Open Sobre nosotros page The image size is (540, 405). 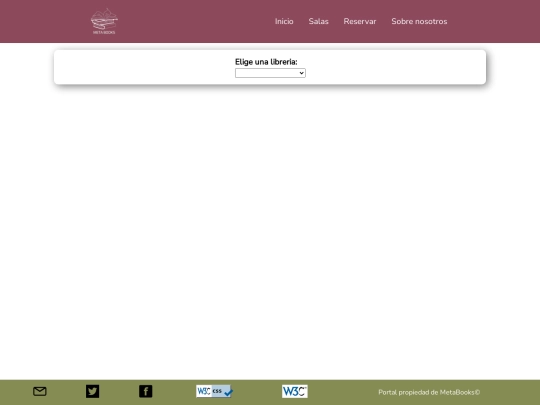coord(419,21)
